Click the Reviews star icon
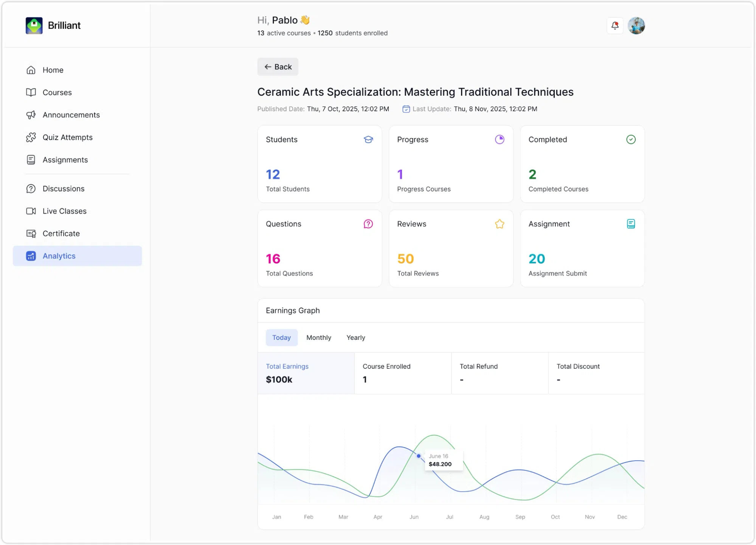Image resolution: width=756 pixels, height=545 pixels. [500, 224]
